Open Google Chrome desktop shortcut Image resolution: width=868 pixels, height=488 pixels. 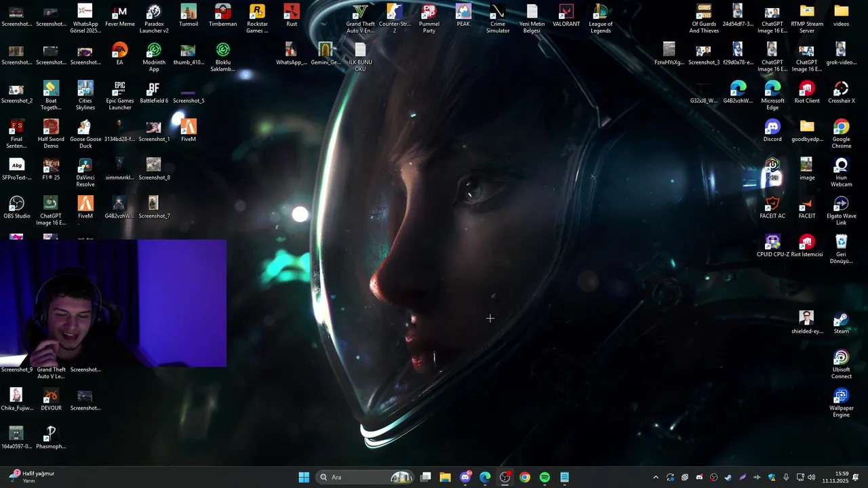(841, 134)
